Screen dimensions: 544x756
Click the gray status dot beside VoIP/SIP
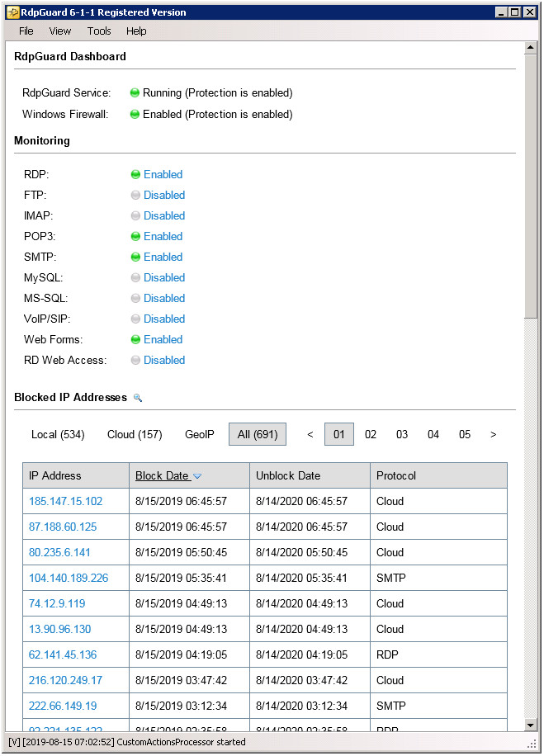[x=135, y=319]
